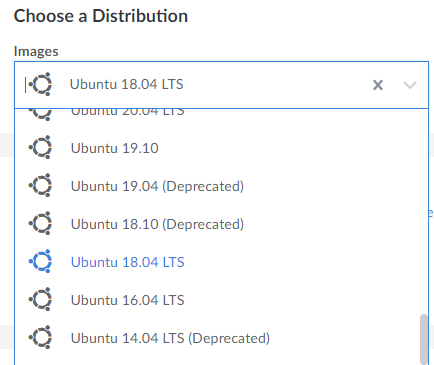Click the Ubuntu logo beside Ubuntu 19.10
The width and height of the screenshot is (434, 365).
click(40, 147)
